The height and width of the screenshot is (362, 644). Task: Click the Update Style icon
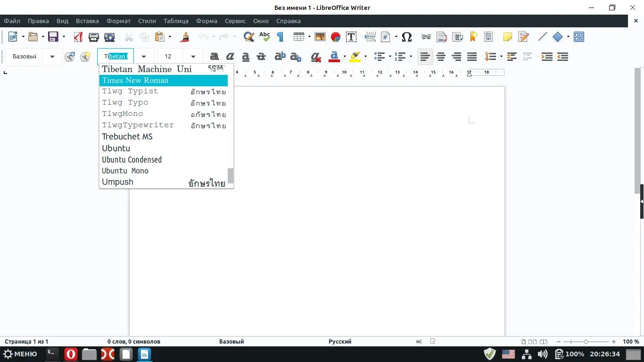tap(70, 57)
